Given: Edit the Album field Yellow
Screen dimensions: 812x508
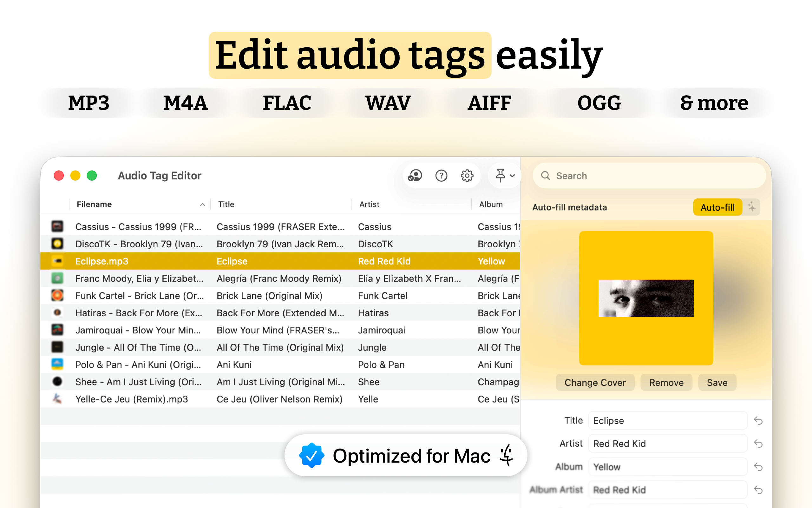Looking at the screenshot, I should 668,467.
